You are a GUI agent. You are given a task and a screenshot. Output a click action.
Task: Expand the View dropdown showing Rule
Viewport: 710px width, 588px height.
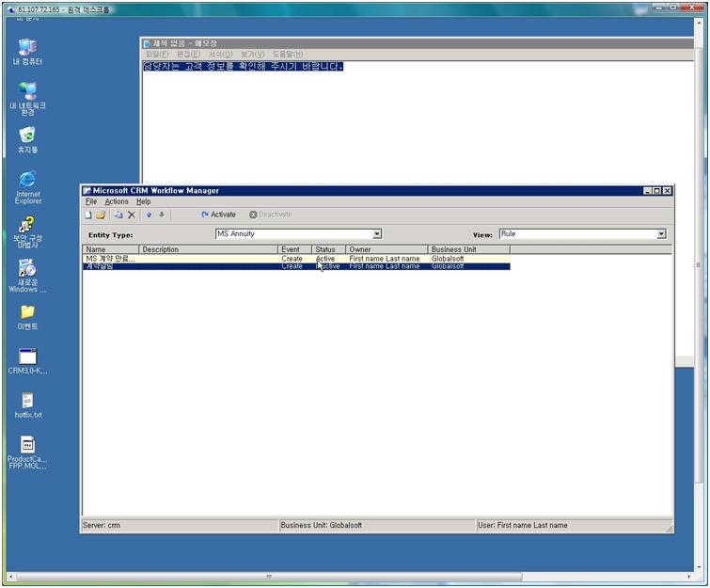(x=661, y=233)
